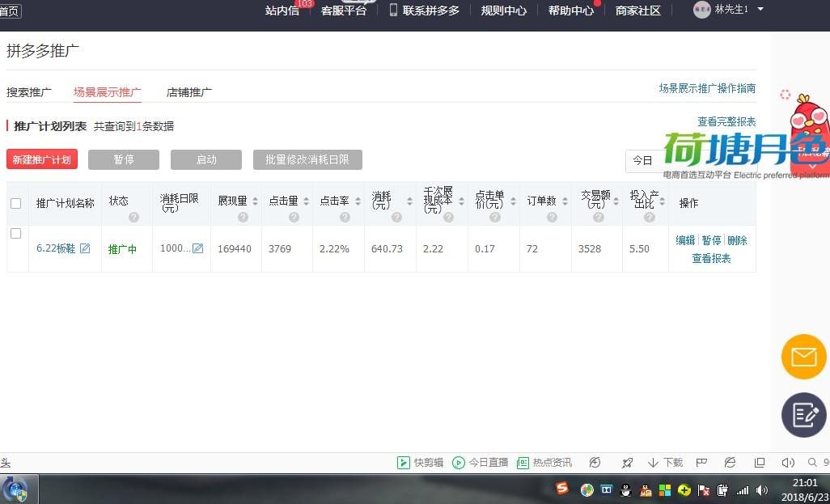Open help tooltip for 消耗(元) column
Screen dimensions: 830x504
pyautogui.click(x=396, y=217)
